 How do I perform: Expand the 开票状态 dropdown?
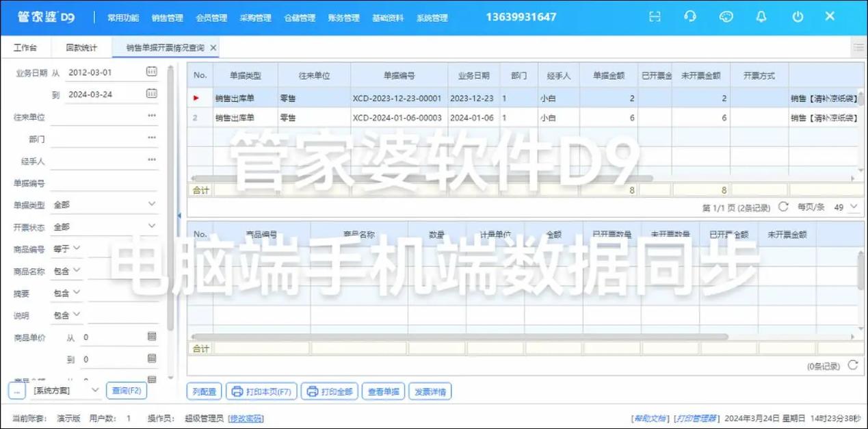pyautogui.click(x=151, y=226)
